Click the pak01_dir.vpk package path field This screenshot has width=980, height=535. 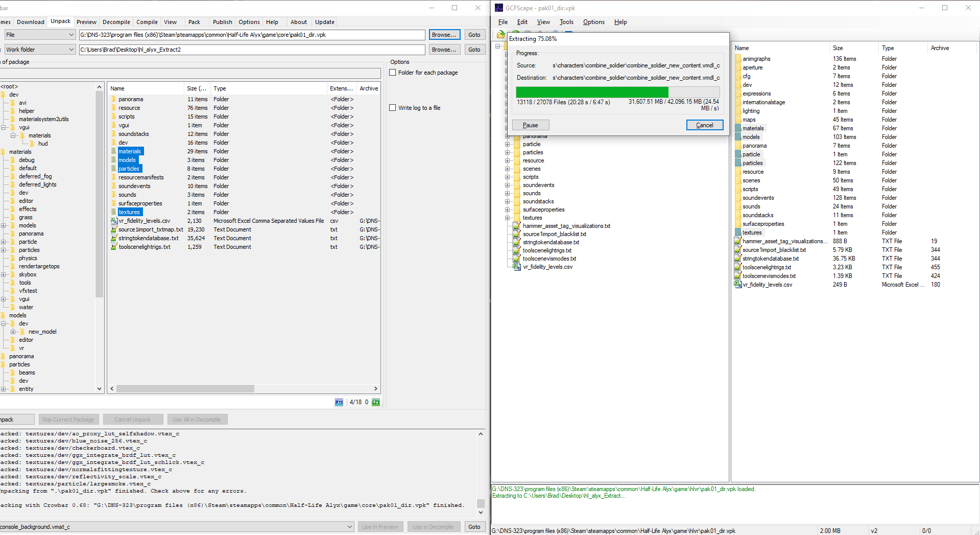tap(252, 35)
